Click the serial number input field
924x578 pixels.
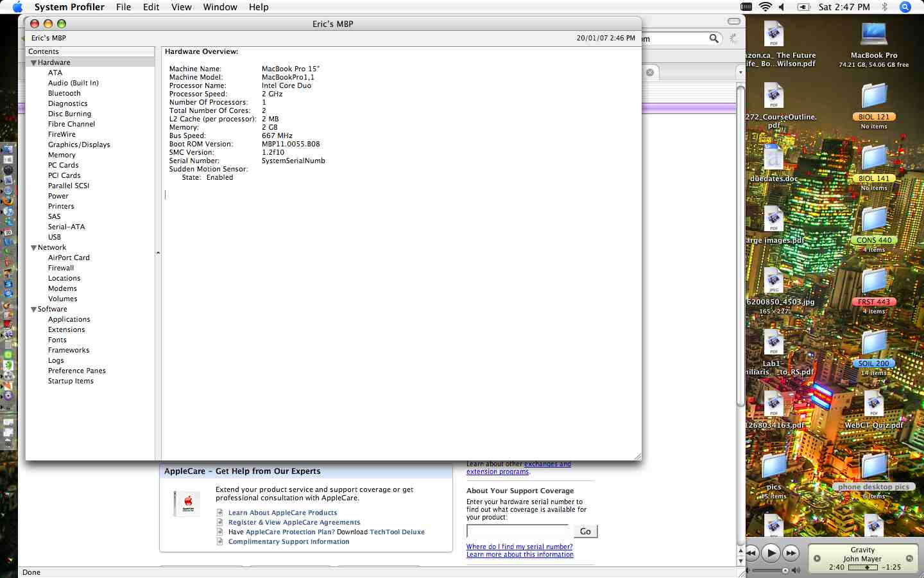click(518, 531)
